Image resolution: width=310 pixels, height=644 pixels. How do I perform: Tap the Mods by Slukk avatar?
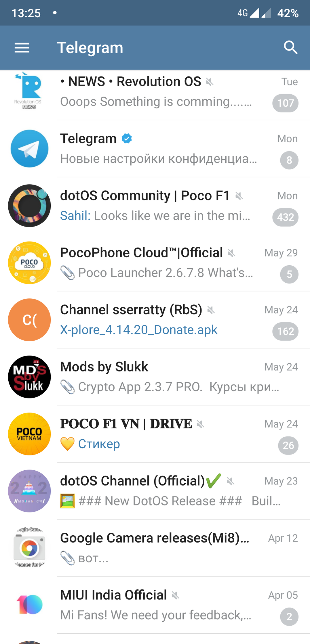[x=29, y=377]
